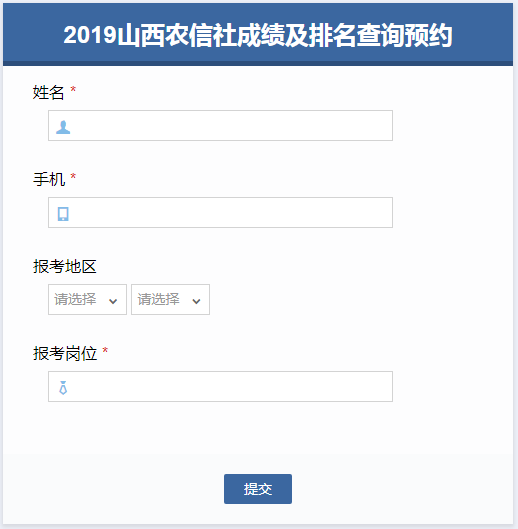The image size is (518, 529).
Task: Click the mobile phone icon in 手机 field
Action: 63,214
